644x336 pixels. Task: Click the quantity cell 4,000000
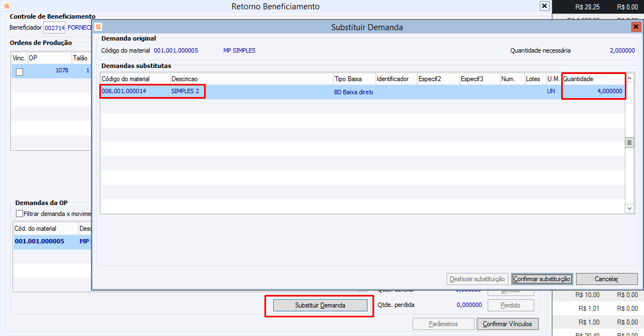593,91
